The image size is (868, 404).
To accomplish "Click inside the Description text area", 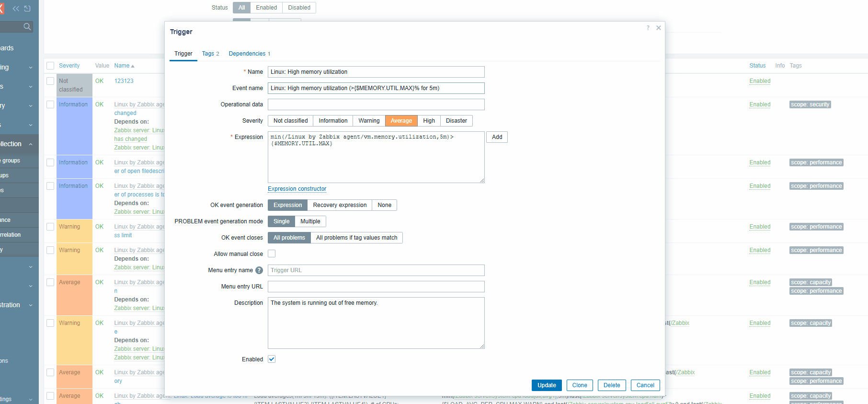I will 376,323.
